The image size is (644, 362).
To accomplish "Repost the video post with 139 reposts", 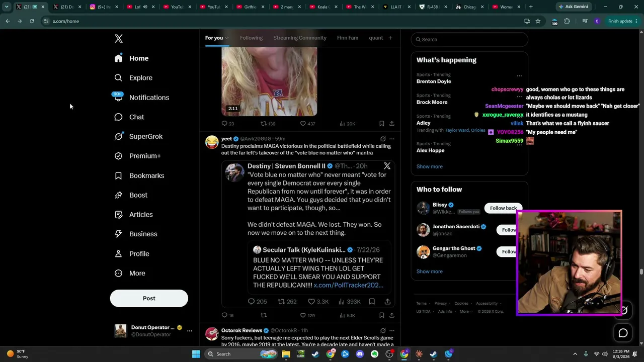I will (x=268, y=124).
